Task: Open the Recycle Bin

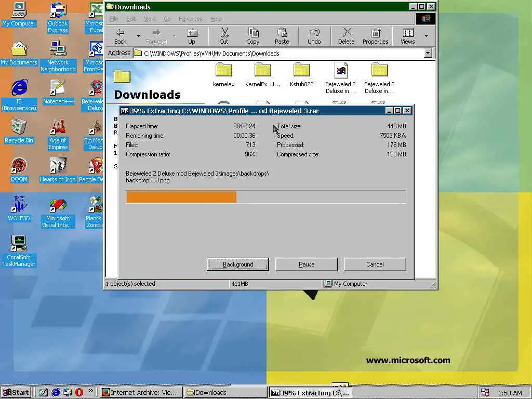Action: tap(19, 131)
